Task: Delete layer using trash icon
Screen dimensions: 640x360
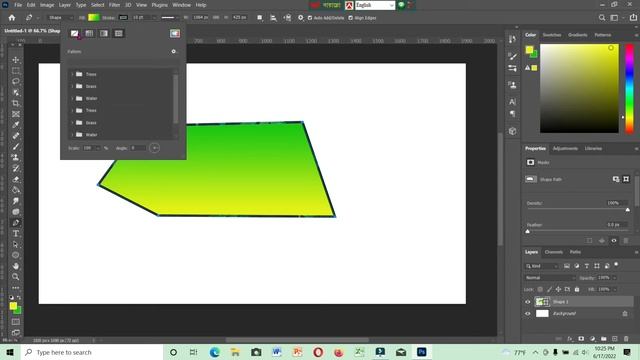Action: [626, 339]
